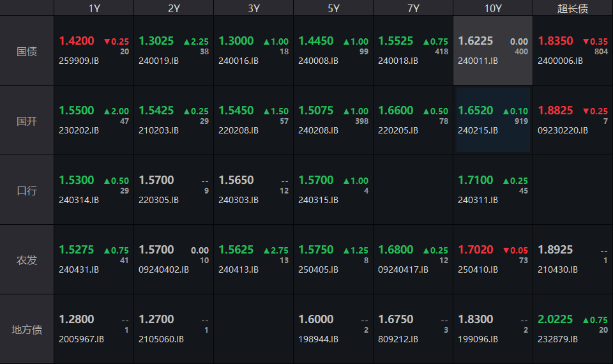The width and height of the screenshot is (613, 364).
Task: Click the 地方债 row label
Action: coord(27,330)
